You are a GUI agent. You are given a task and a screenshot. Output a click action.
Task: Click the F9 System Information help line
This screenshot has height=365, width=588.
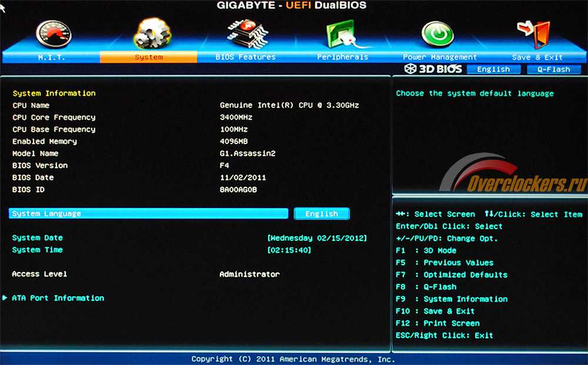(452, 299)
